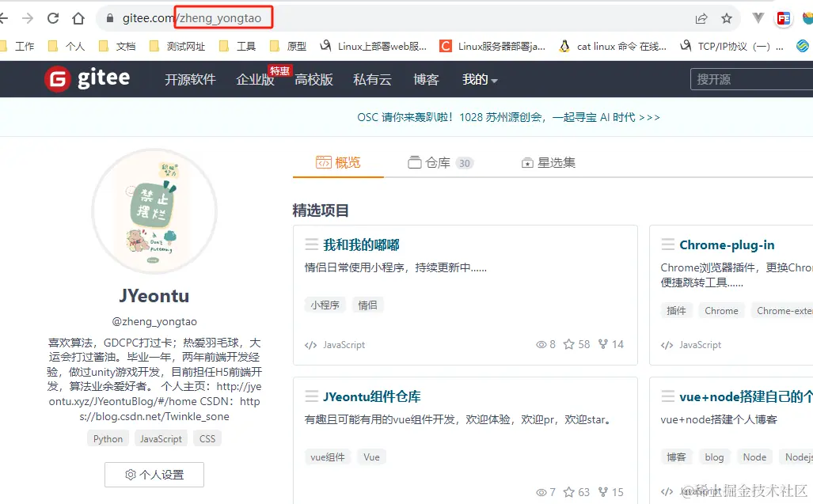813x504 pixels.
Task: Click fork icon with 15 forks
Action: coord(603,492)
